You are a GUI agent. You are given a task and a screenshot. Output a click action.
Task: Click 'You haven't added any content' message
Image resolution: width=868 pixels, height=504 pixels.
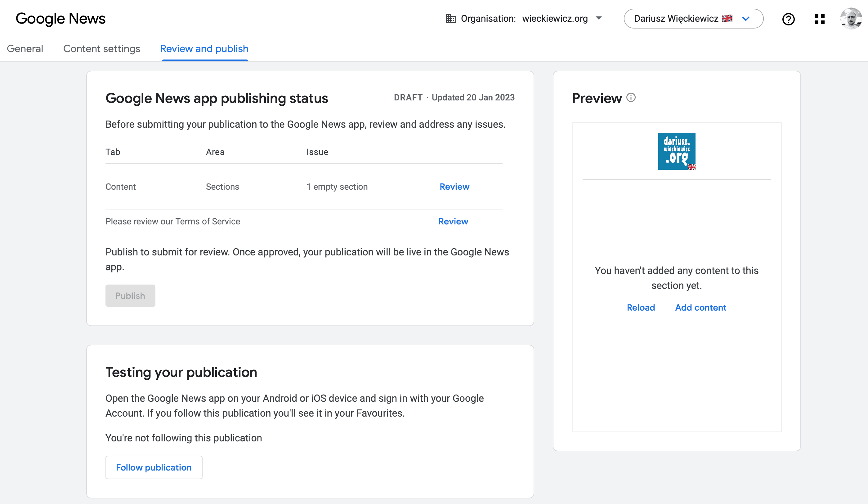(677, 278)
